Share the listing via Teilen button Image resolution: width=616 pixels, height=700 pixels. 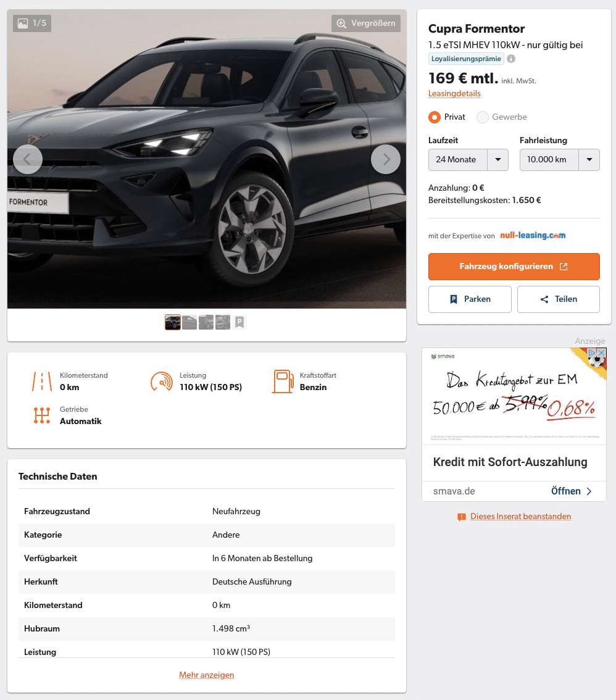point(559,299)
